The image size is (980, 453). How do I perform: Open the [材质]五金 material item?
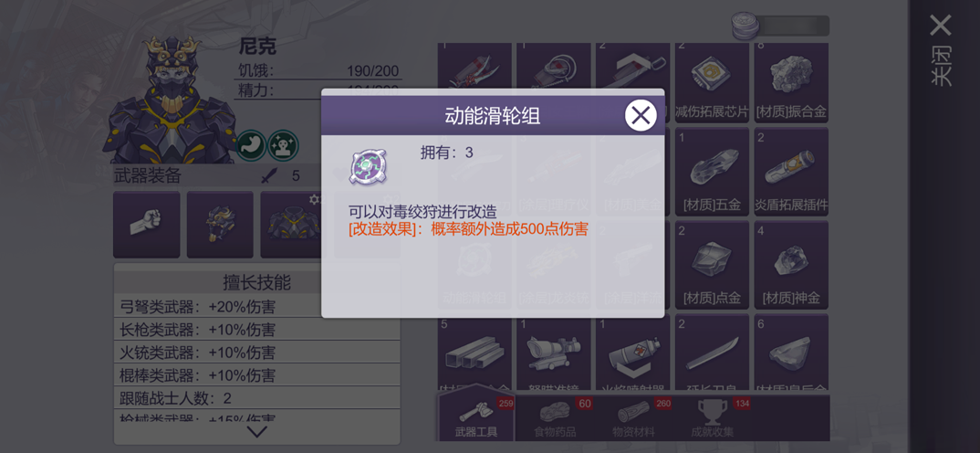point(712,172)
